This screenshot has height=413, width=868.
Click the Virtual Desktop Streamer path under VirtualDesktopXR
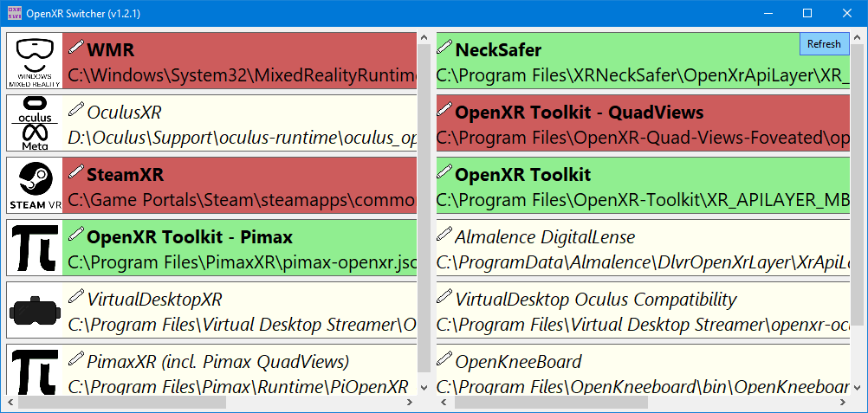point(242,325)
